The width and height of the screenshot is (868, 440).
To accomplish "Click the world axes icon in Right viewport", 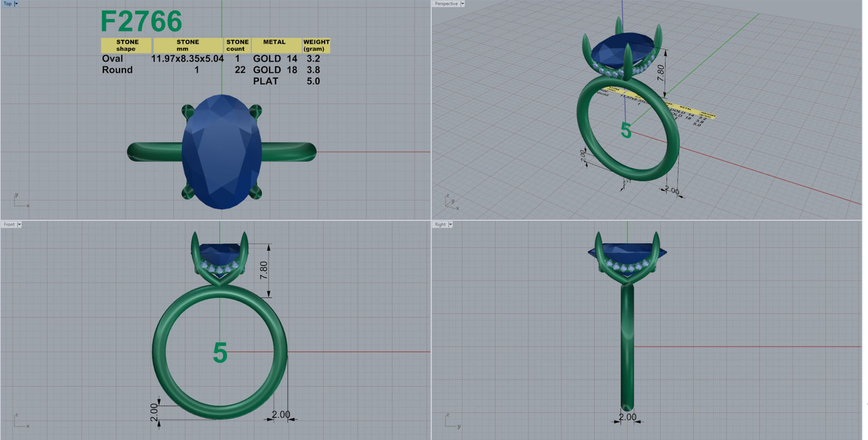I will (451, 421).
